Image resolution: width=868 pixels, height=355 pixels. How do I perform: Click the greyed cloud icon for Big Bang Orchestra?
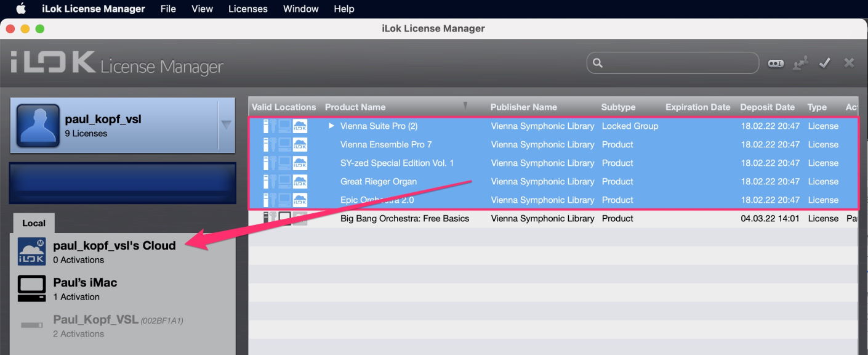point(300,218)
